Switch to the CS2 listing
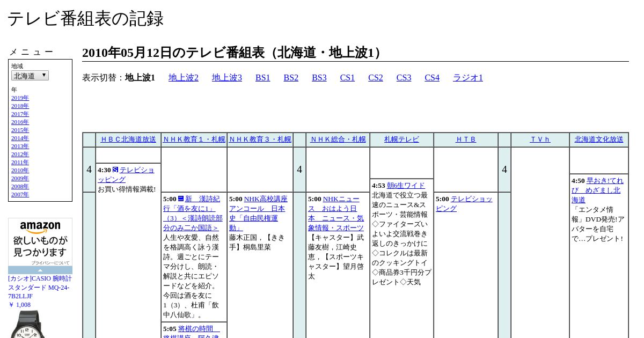The width and height of the screenshot is (644, 338). coord(376,78)
